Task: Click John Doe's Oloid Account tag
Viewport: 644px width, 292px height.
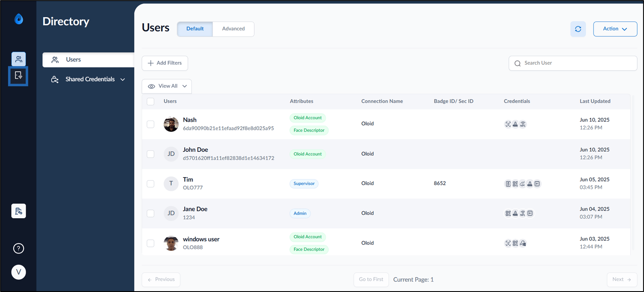Action: 308,154
